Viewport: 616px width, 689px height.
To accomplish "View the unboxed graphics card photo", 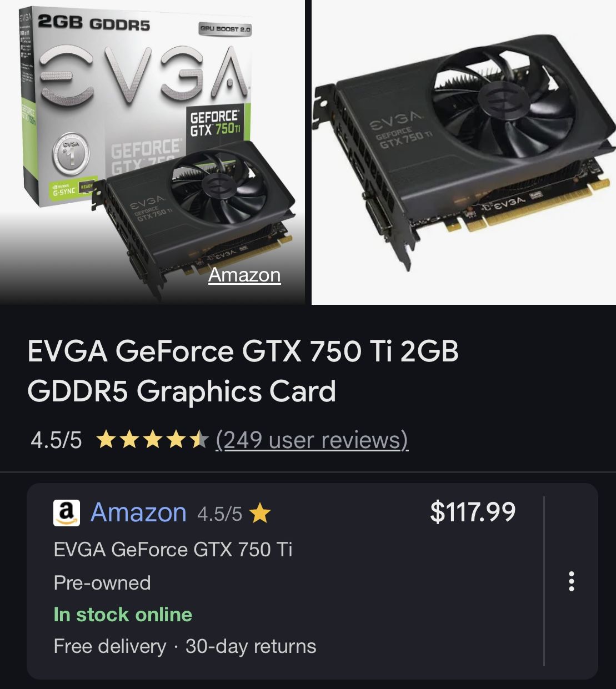I will (x=464, y=152).
